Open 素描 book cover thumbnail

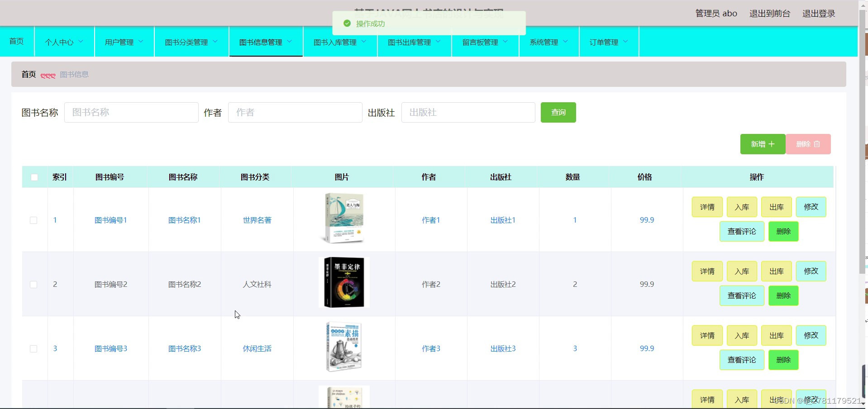[344, 347]
